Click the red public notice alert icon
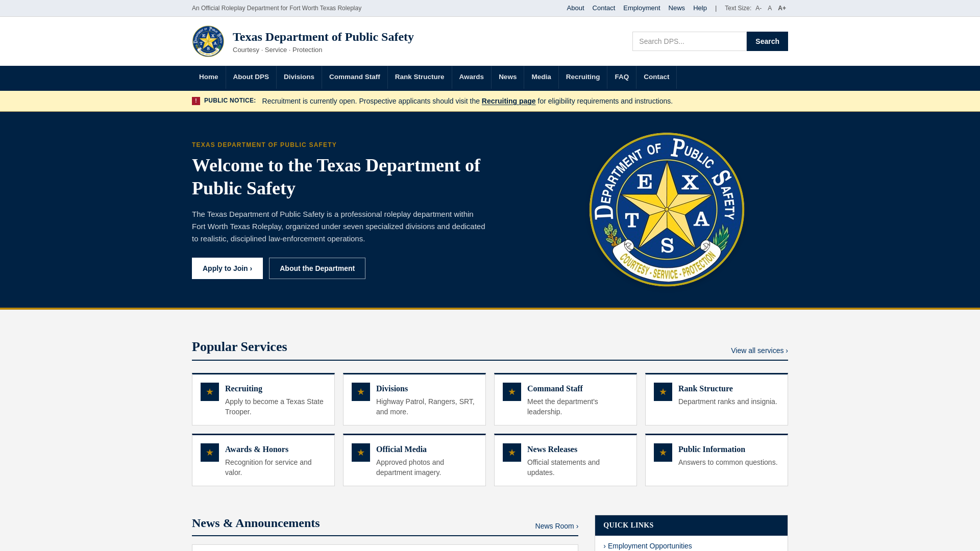 pos(196,101)
